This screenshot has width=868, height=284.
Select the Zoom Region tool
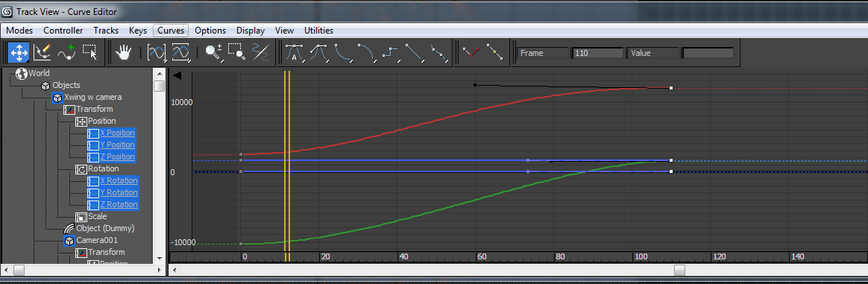(237, 53)
